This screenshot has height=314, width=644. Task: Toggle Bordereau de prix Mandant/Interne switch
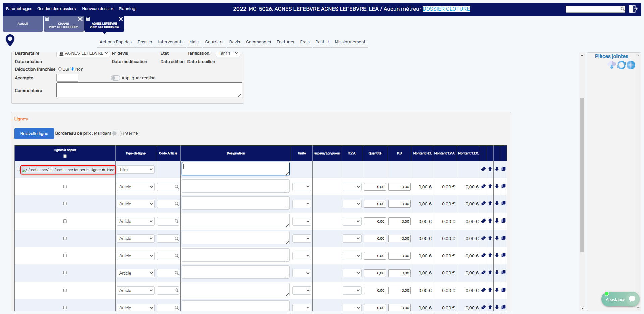(117, 133)
